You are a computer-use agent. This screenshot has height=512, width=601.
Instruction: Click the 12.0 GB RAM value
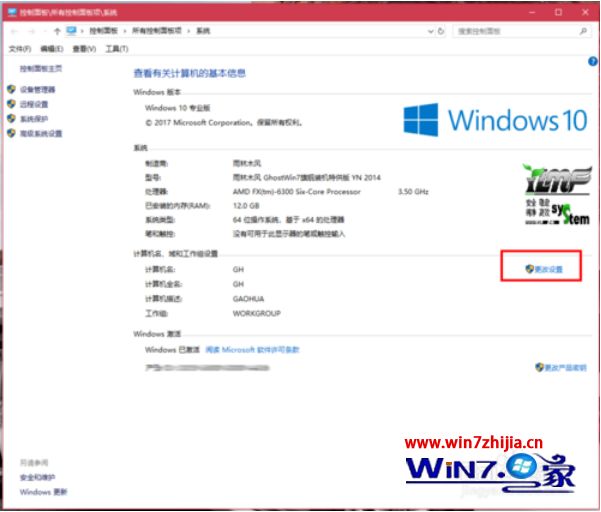click(246, 206)
